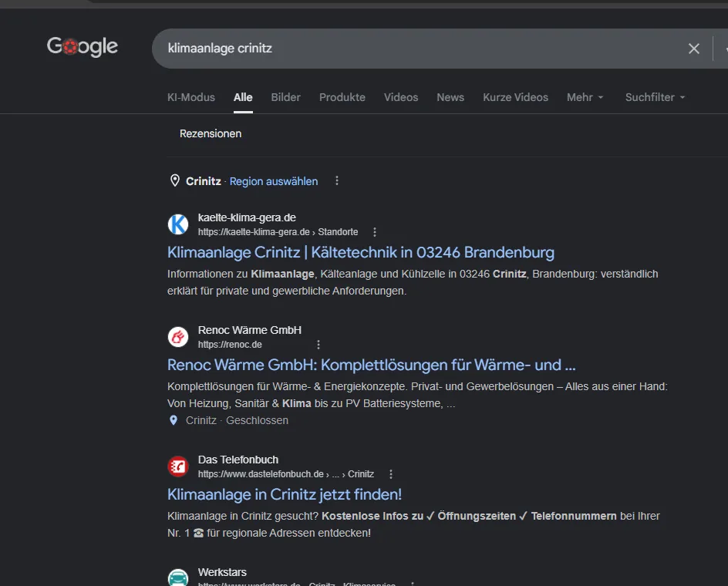Open the three-dot menu beside Region auswählen
This screenshot has height=586, width=728.
coord(337,180)
